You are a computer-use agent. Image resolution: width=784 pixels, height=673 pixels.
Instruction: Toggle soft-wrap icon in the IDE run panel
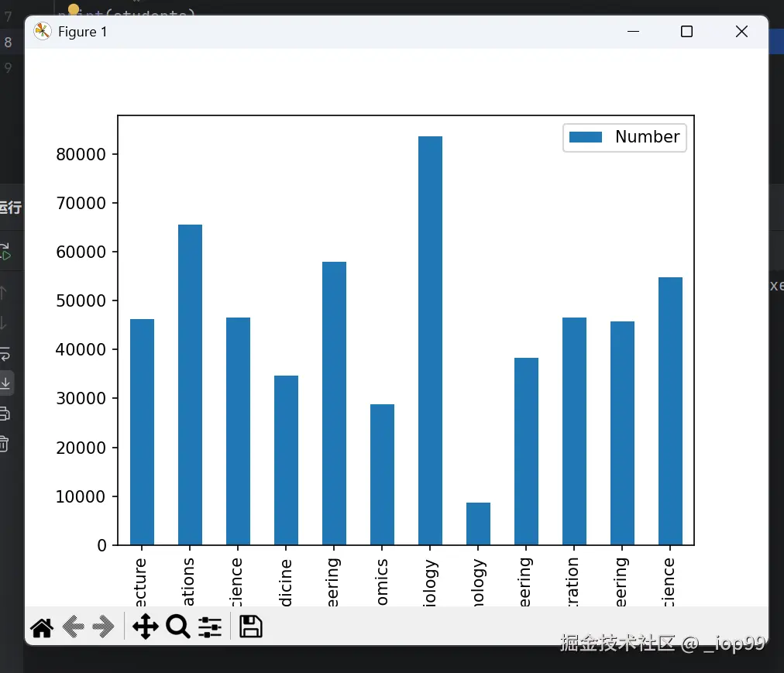(5, 354)
